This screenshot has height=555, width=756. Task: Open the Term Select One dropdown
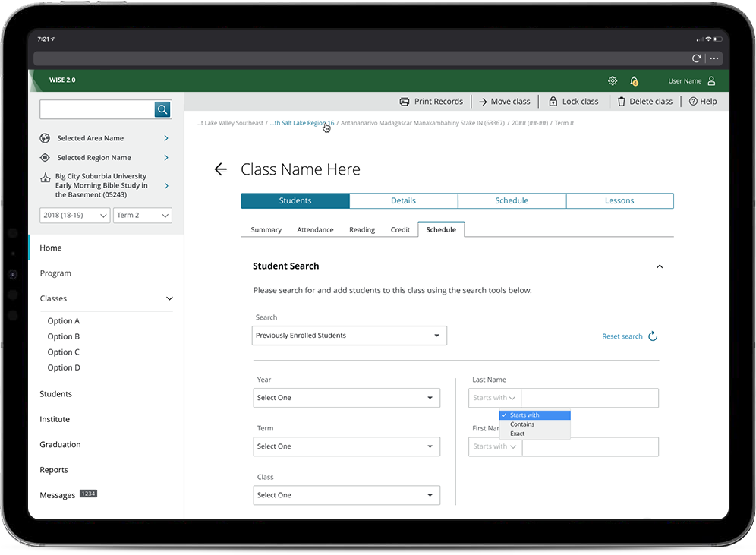pyautogui.click(x=347, y=446)
